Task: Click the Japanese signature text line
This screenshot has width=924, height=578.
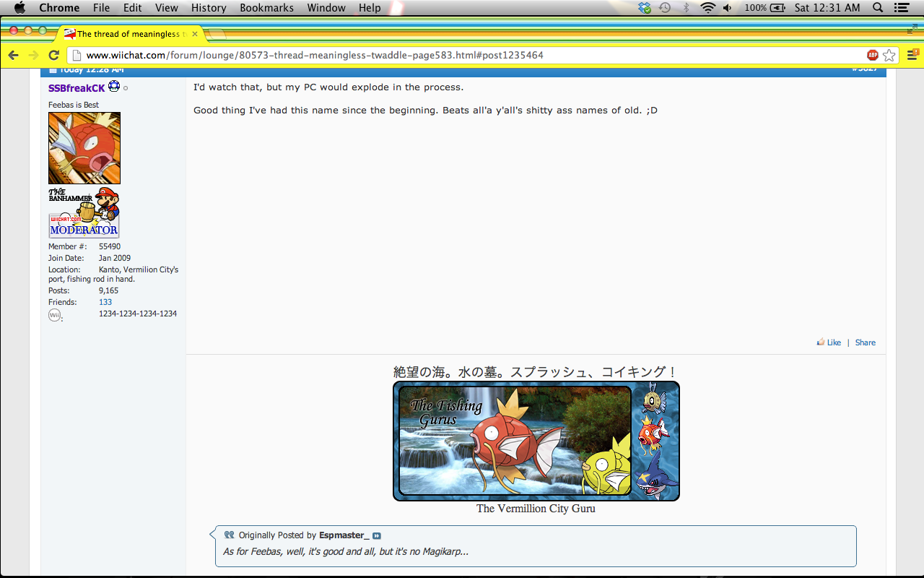Action: click(x=536, y=372)
